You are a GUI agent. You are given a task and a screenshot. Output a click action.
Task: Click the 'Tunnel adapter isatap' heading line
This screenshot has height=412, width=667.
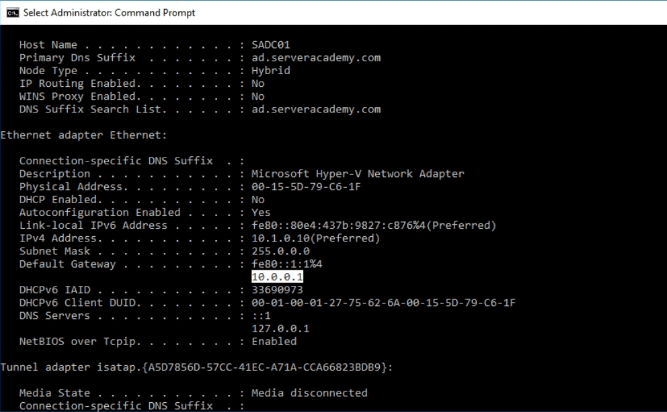coord(197,367)
